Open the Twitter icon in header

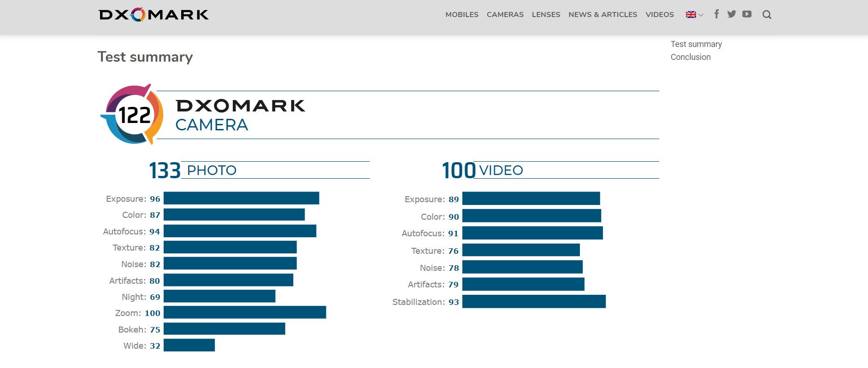click(732, 14)
